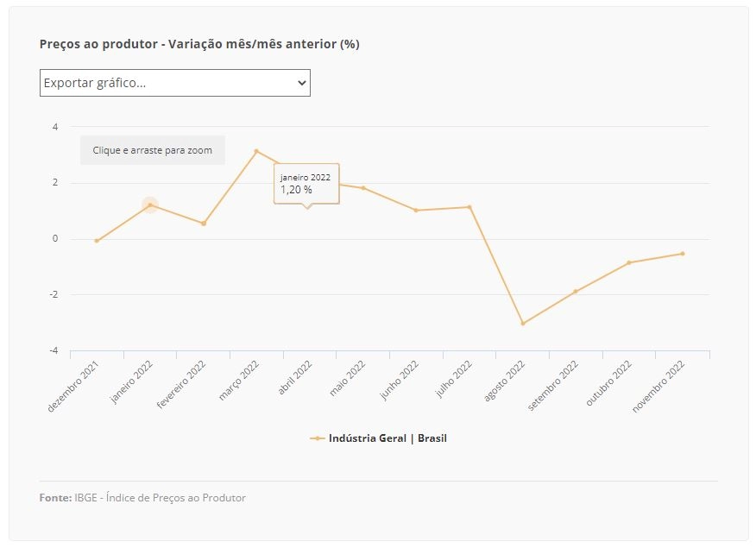The image size is (756, 548).
Task: Select the outubro 2022 data point
Action: (x=629, y=262)
